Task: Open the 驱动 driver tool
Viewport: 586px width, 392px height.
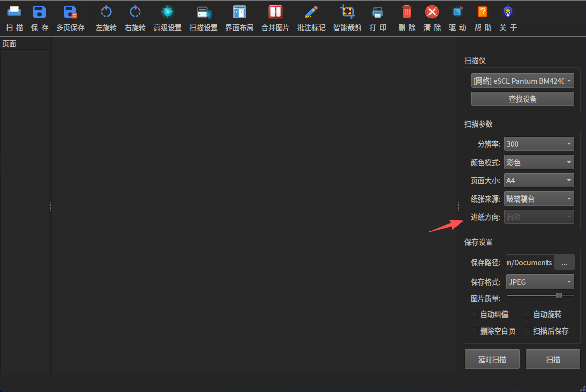Action: point(457,18)
